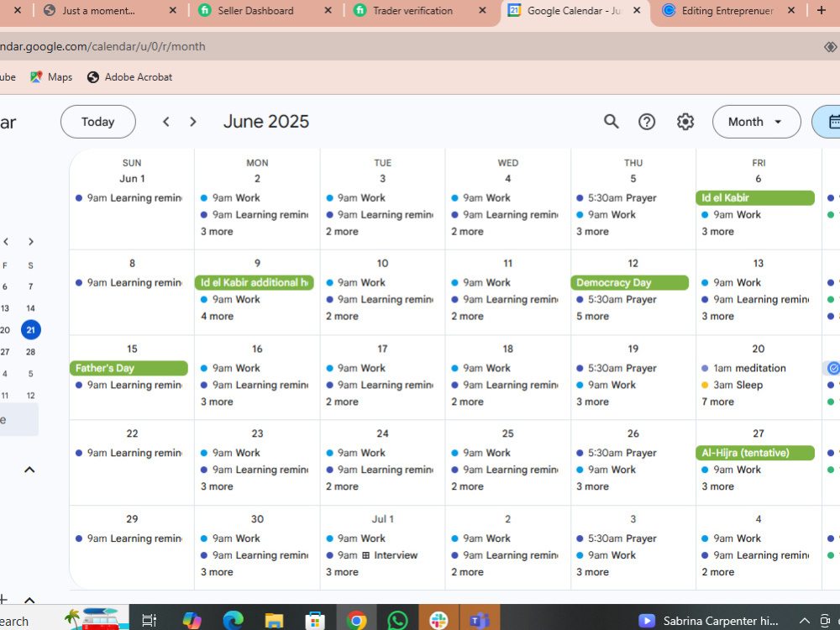Open a new browser tab

pyautogui.click(x=822, y=10)
